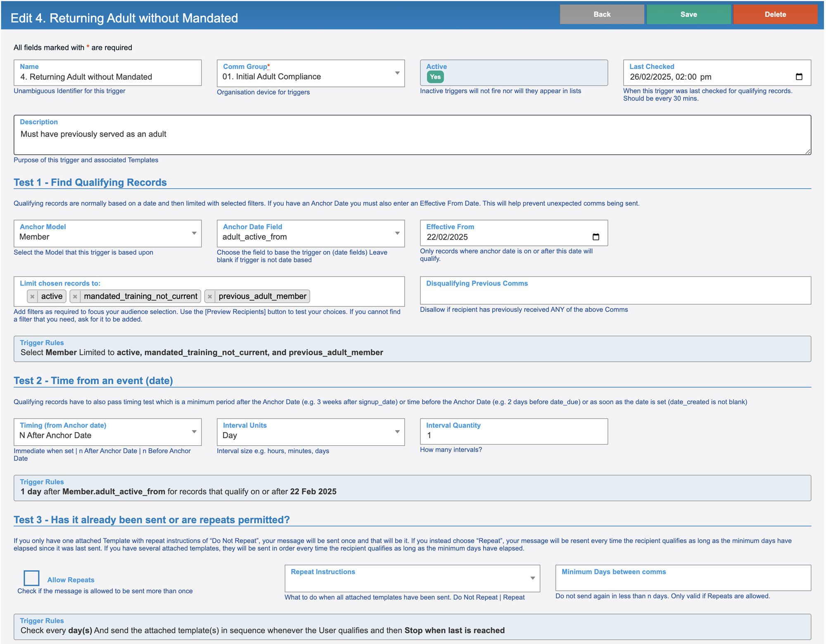This screenshot has height=644, width=826.
Task: Remove the previous_adult_member filter tag
Action: [210, 297]
